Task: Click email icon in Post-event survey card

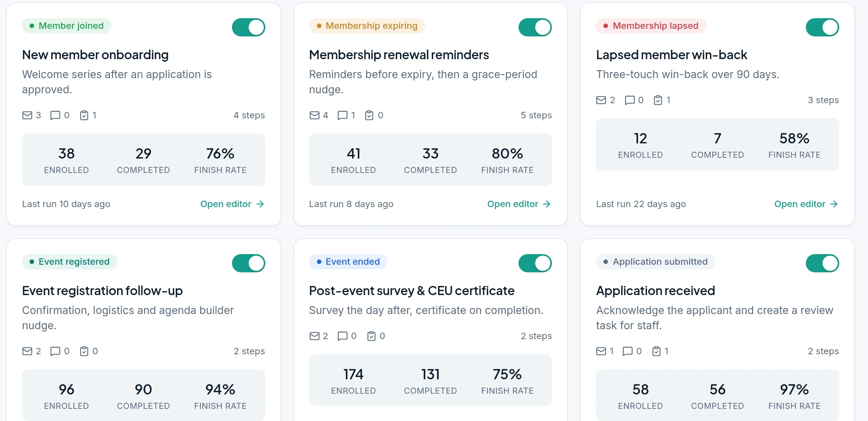Action: pos(315,336)
